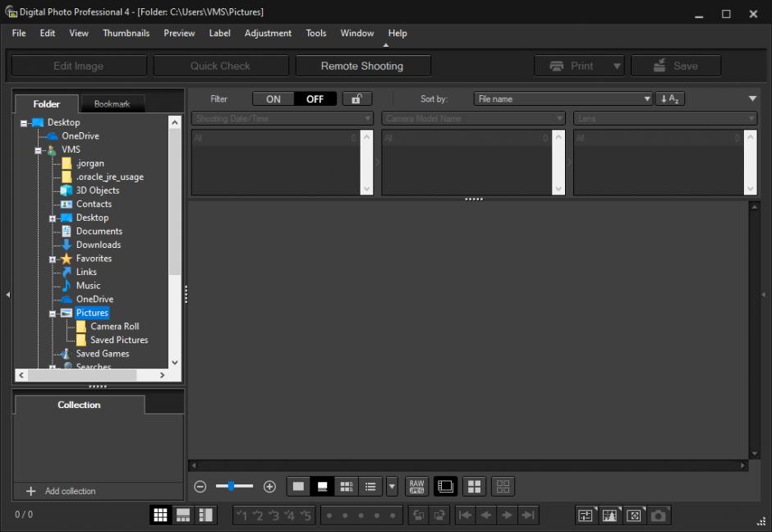Rotate image left icon
This screenshot has width=772, height=532.
(418, 516)
